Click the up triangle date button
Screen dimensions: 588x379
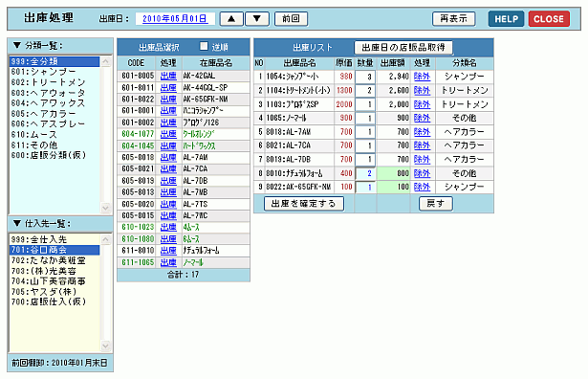(231, 19)
